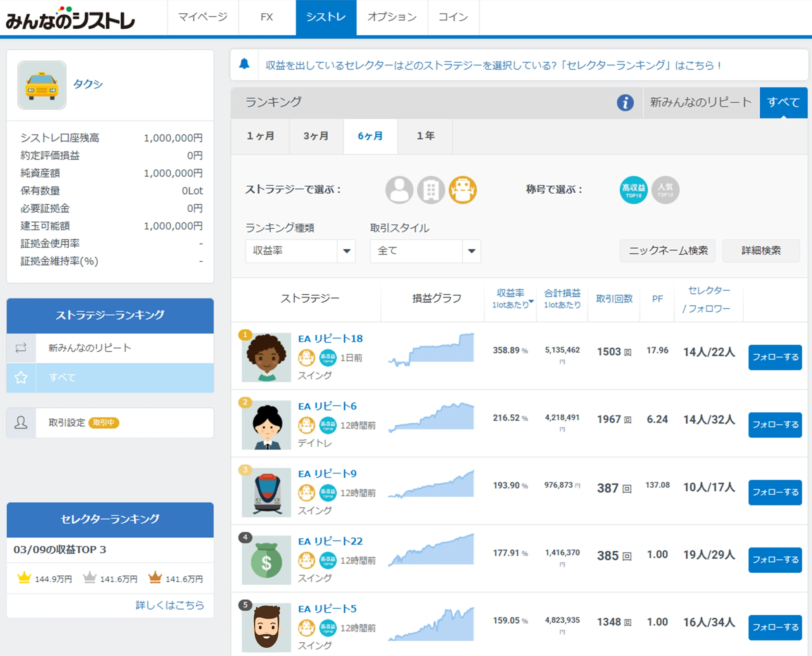Click the blue information icon in Ranking header

pos(625,103)
